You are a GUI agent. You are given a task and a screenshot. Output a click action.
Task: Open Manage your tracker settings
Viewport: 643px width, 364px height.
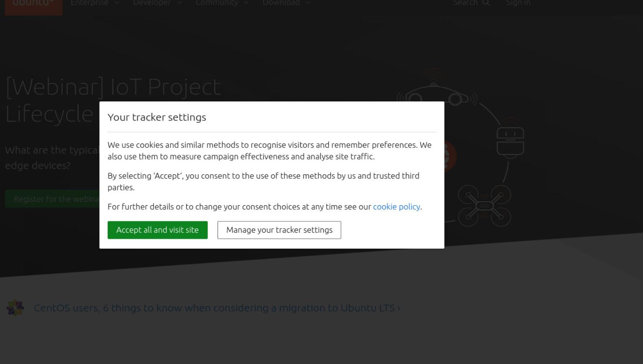[x=279, y=230]
